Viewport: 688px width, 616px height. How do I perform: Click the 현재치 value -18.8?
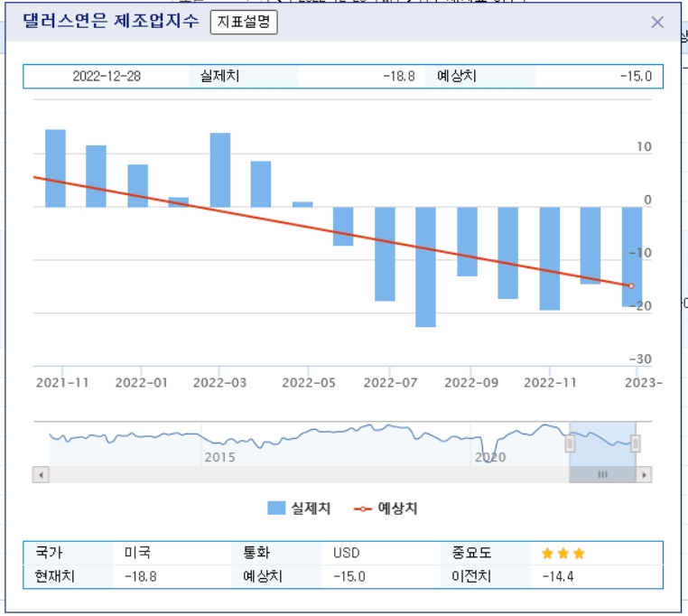coord(141,576)
